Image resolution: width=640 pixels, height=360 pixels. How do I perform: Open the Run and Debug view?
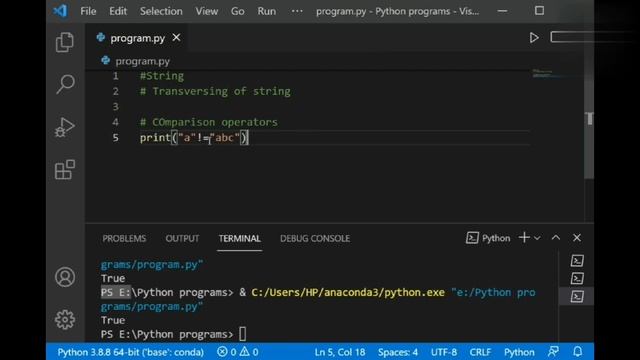[64, 127]
